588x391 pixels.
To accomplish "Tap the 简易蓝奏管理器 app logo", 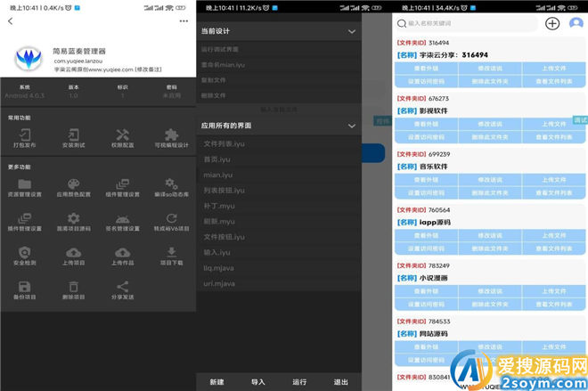I will click(29, 58).
